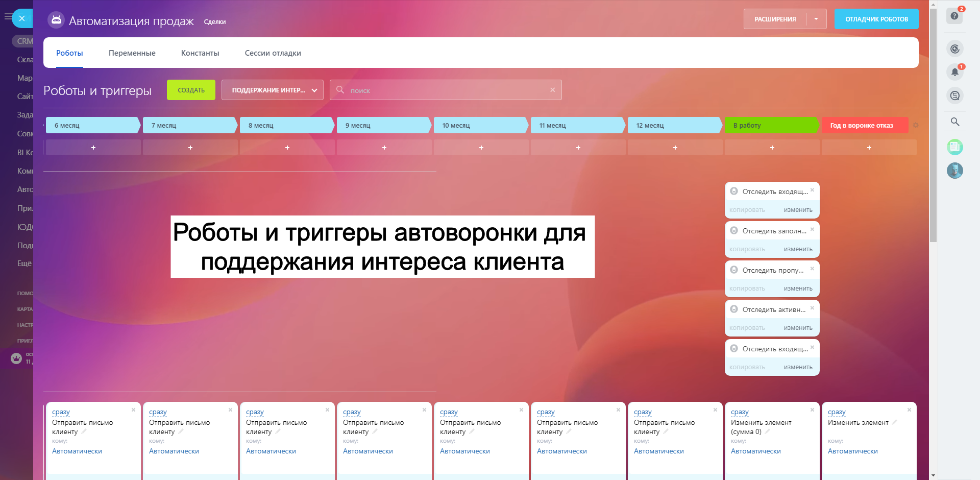The height and width of the screenshot is (480, 980).
Task: Open the green document icon in right sidebar
Action: pos(955,147)
